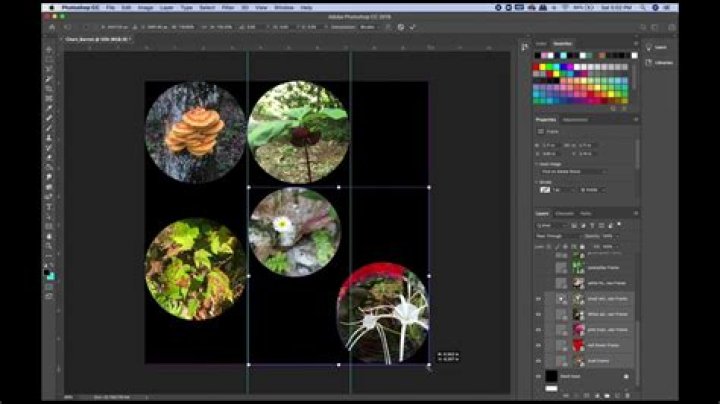Switch to the Adjustments tab
The image size is (720, 404).
coord(575,120)
